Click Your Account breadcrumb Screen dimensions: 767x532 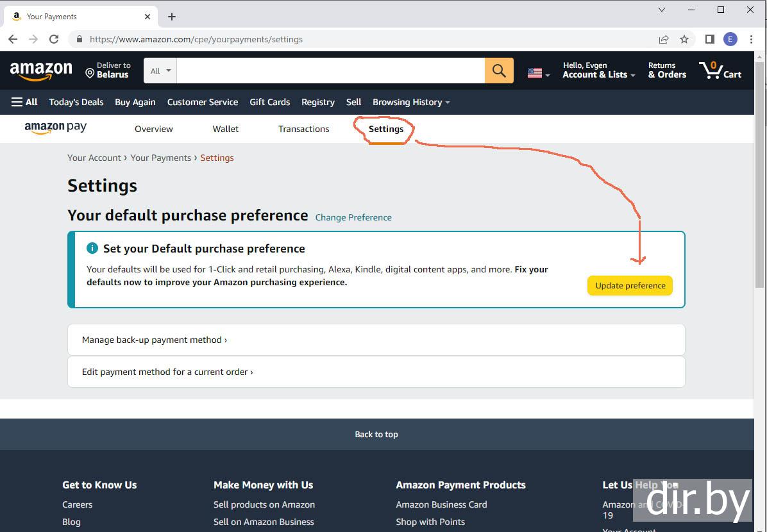[94, 158]
